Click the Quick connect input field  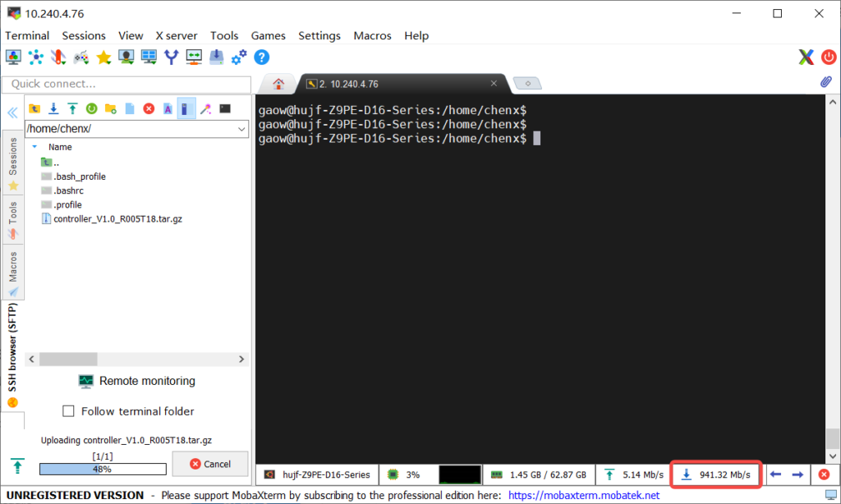pos(126,84)
